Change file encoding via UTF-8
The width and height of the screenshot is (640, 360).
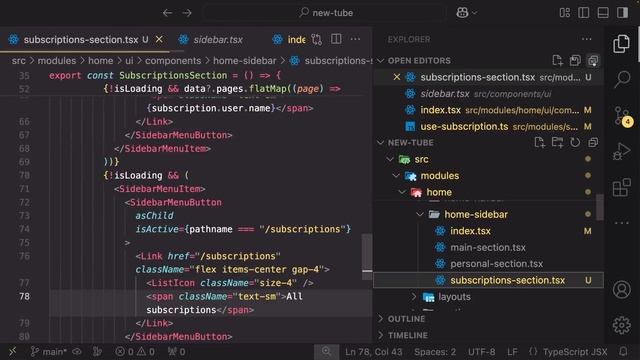[481, 351]
